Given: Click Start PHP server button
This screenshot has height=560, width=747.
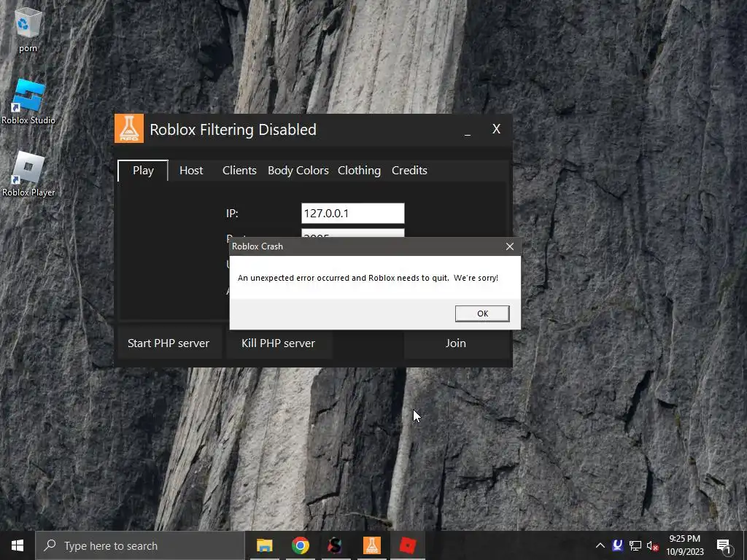Looking at the screenshot, I should [x=169, y=343].
